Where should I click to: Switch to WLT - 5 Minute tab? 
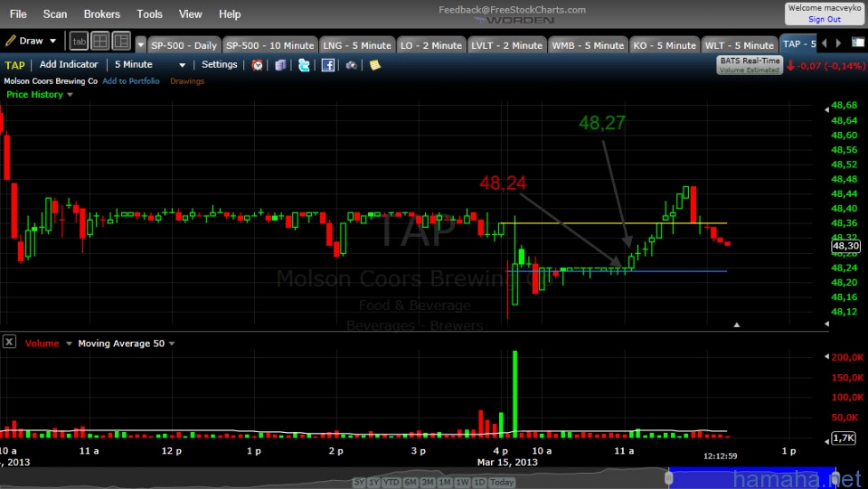pyautogui.click(x=739, y=45)
